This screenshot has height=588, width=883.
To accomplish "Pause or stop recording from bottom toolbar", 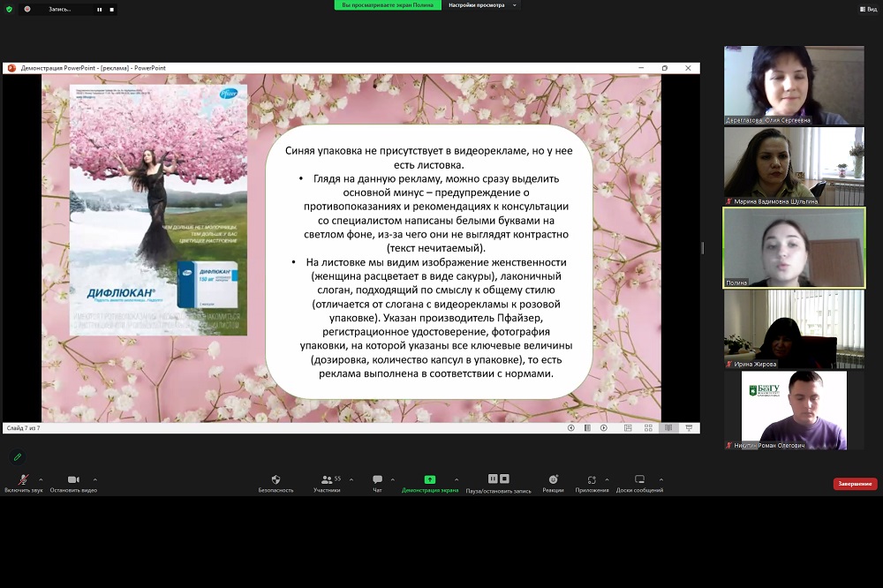I will point(494,479).
